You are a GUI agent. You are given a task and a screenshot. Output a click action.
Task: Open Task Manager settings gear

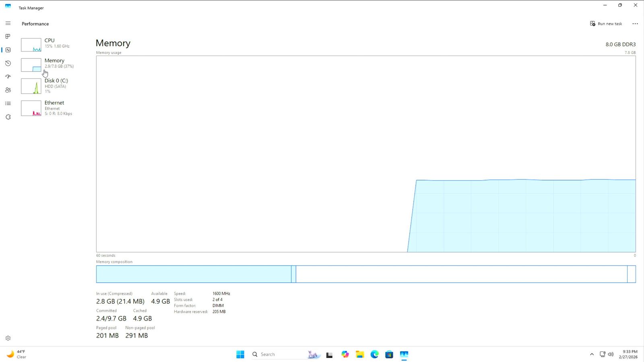click(8, 338)
